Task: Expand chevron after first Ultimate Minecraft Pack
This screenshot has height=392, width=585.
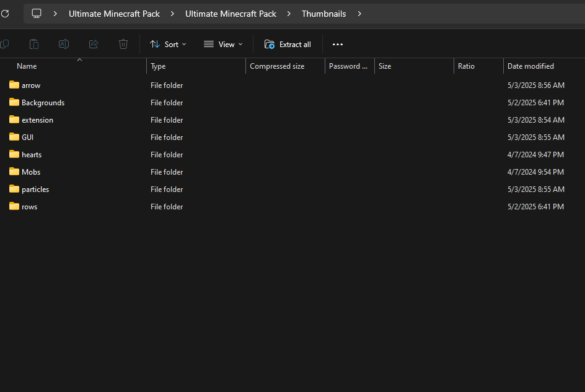Action: [x=172, y=14]
